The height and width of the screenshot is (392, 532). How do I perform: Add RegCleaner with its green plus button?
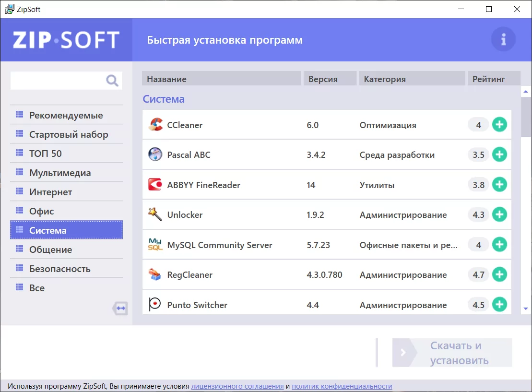coord(499,274)
